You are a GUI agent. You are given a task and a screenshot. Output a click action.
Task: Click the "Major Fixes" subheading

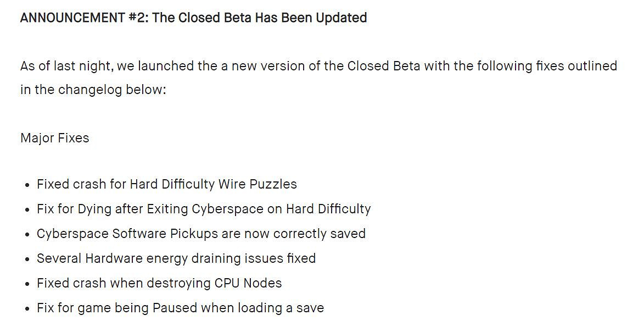54,137
